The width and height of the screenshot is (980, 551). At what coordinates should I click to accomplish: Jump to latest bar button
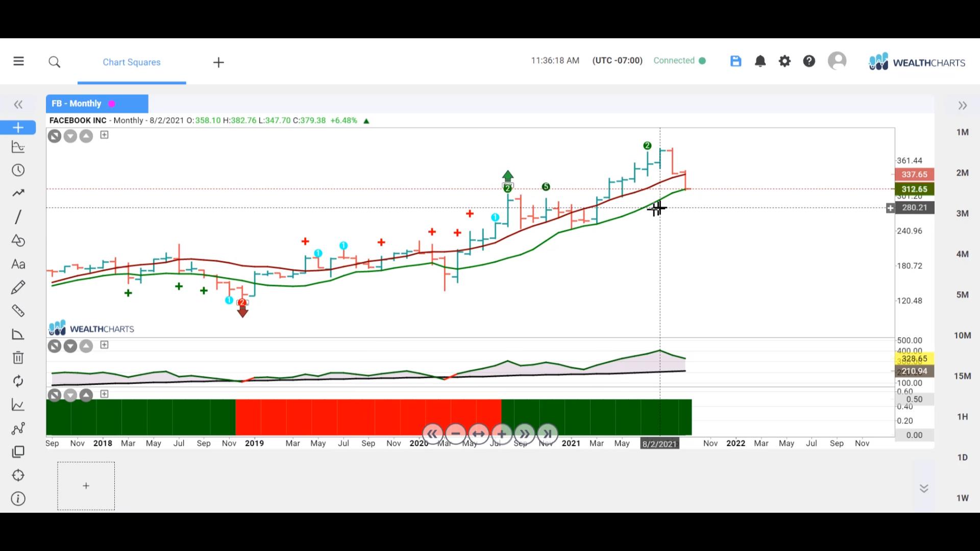coord(547,434)
